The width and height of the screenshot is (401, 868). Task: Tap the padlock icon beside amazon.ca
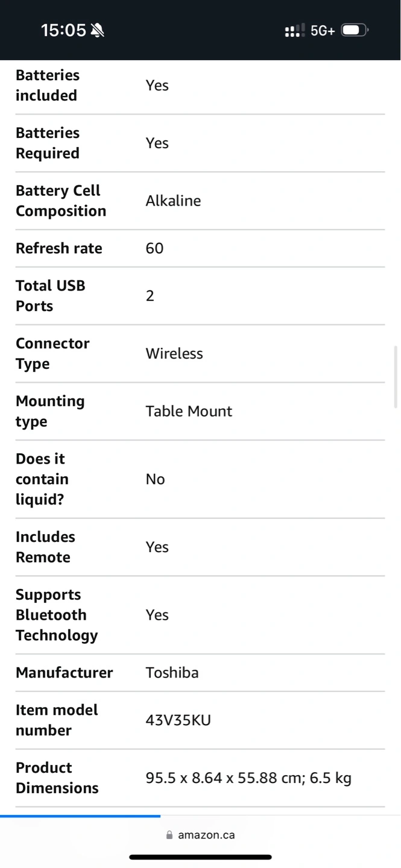click(x=169, y=835)
